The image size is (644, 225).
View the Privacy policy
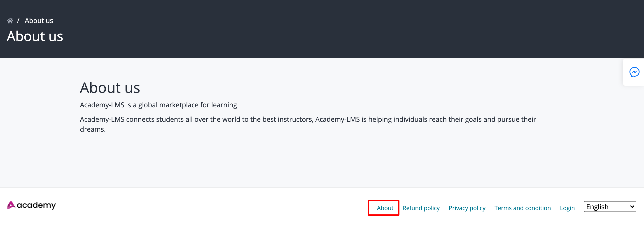coord(467,208)
